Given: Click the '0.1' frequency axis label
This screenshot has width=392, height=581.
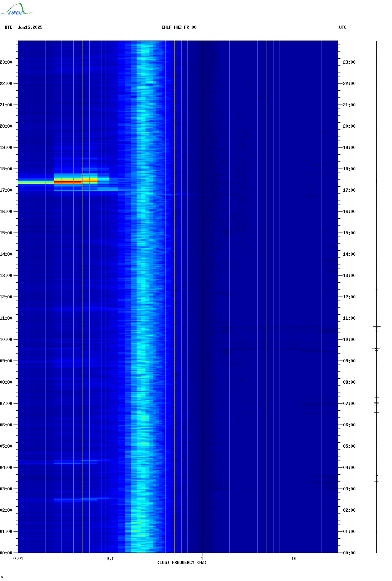Looking at the screenshot, I should (x=110, y=559).
